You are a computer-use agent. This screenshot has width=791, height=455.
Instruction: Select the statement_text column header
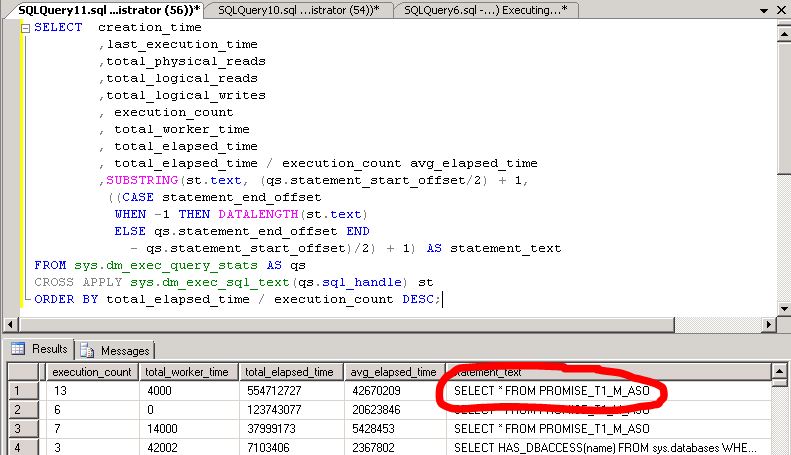pyautogui.click(x=608, y=372)
